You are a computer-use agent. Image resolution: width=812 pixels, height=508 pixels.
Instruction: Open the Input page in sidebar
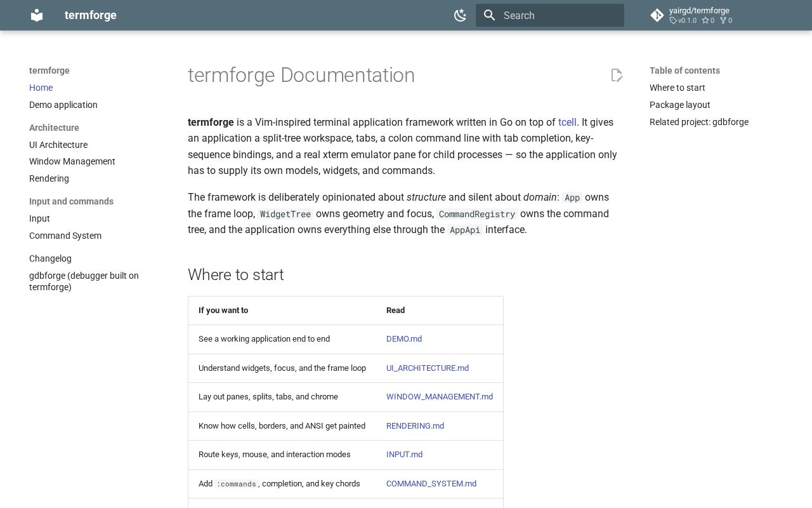click(39, 218)
